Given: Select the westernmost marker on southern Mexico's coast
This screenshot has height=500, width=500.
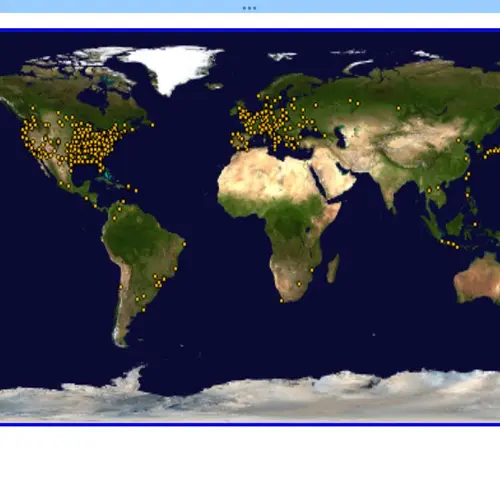Looking at the screenshot, I should point(61,183).
